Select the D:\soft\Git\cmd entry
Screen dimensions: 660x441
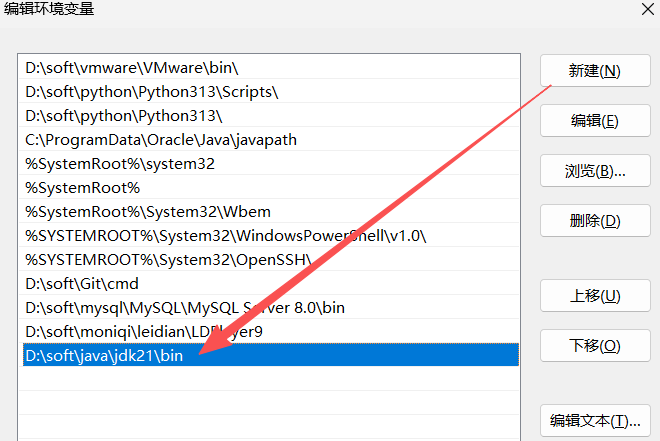point(269,283)
